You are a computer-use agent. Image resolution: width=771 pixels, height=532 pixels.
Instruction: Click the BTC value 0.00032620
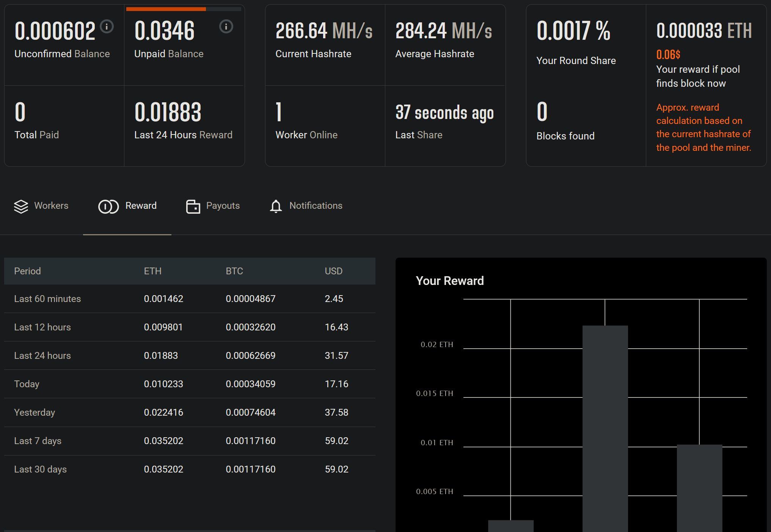(x=250, y=327)
